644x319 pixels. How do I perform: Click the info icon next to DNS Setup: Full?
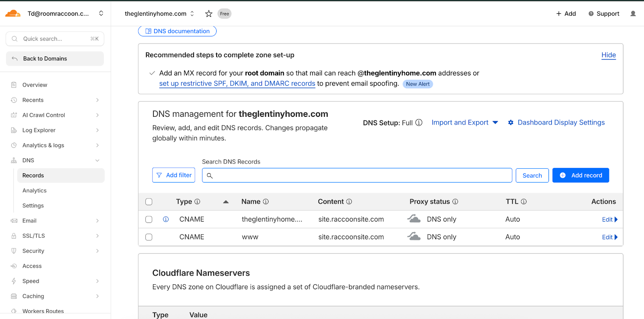[x=419, y=122]
